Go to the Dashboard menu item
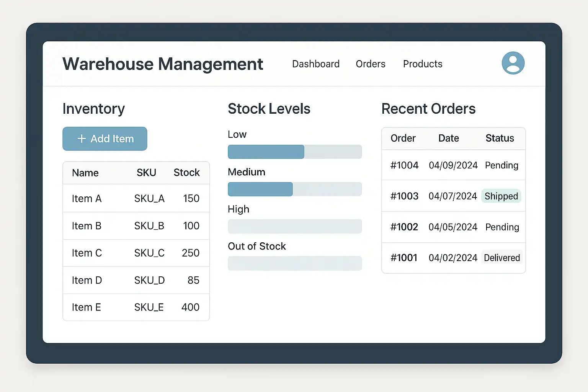Viewport: 588px width, 392px height. tap(315, 64)
